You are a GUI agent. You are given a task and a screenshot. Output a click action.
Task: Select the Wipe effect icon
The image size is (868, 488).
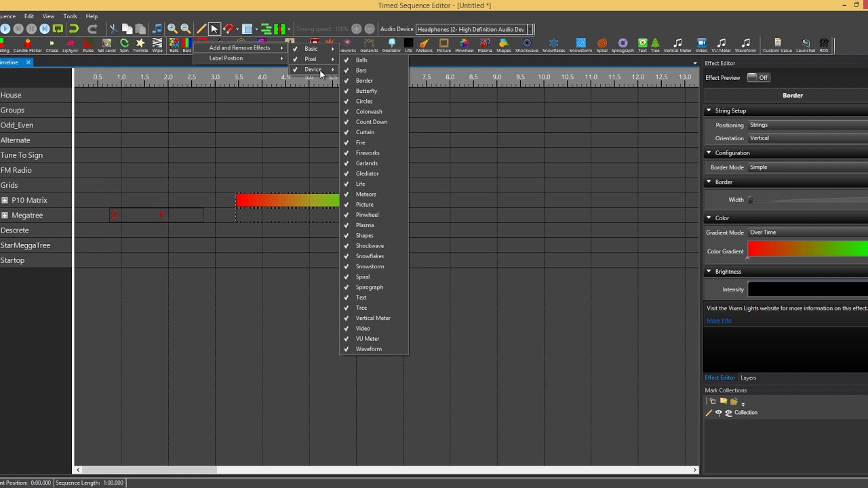157,45
